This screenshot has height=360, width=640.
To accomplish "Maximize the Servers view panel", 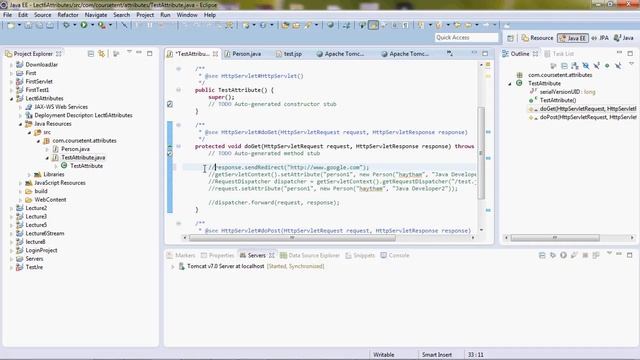I will point(629,255).
